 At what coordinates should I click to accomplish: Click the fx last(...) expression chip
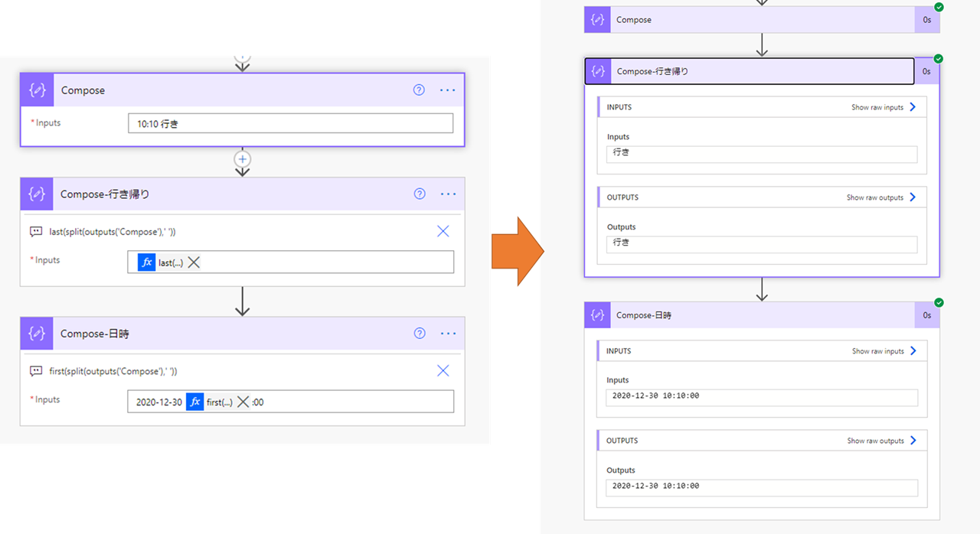[x=161, y=262]
